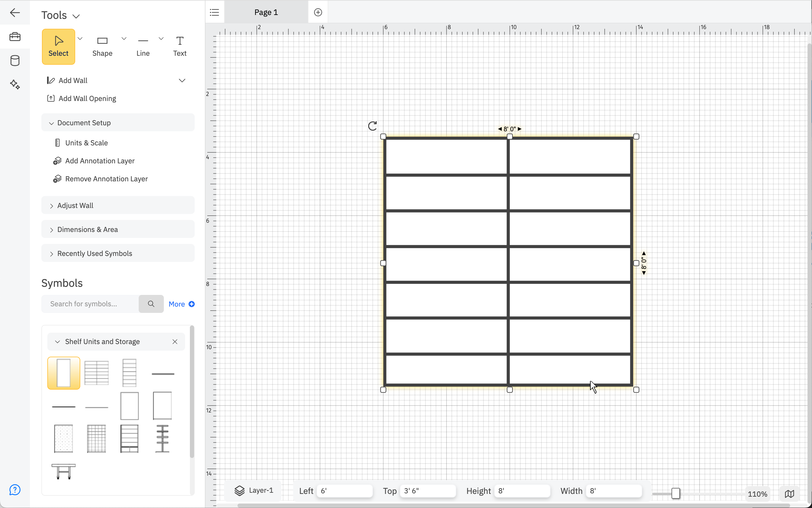Add an annotation layer
The image size is (812, 508).
coord(100,161)
